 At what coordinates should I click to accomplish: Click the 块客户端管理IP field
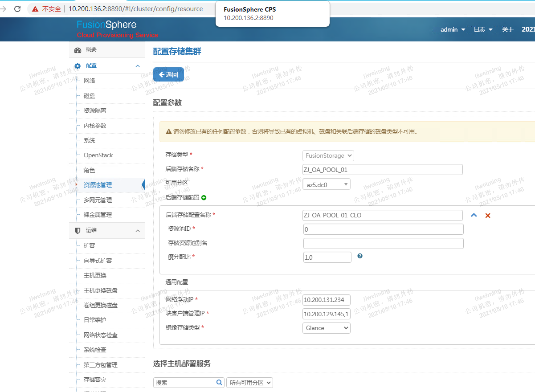pos(327,314)
